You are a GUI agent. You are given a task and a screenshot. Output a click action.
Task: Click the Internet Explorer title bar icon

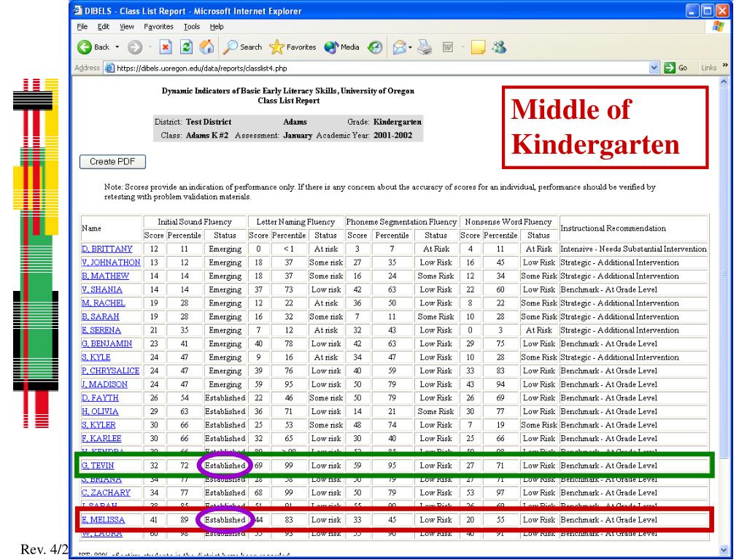(x=77, y=10)
